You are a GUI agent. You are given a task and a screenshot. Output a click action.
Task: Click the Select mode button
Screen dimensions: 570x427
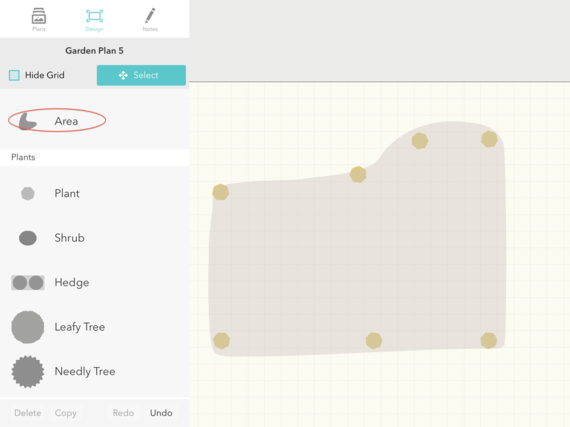pyautogui.click(x=141, y=75)
